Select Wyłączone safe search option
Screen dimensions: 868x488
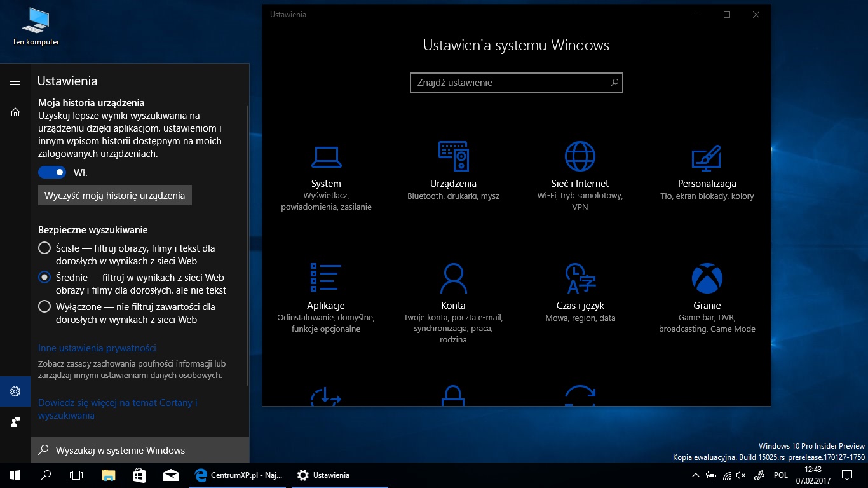click(x=44, y=306)
